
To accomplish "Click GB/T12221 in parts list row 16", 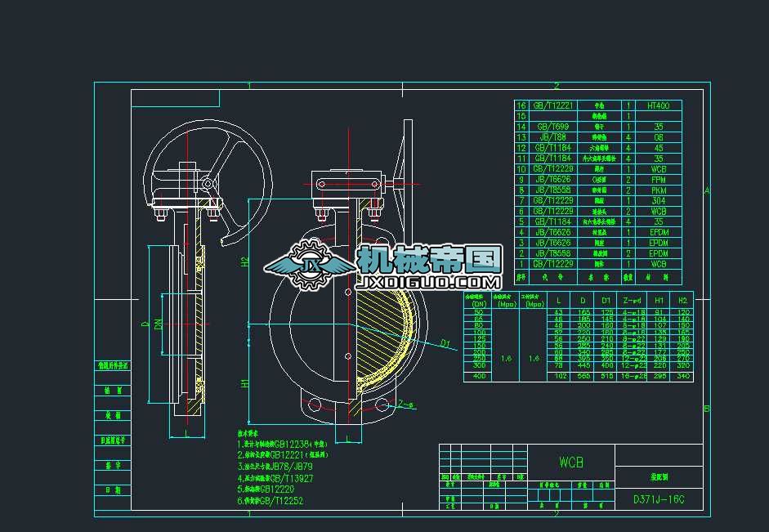I will coord(553,105).
